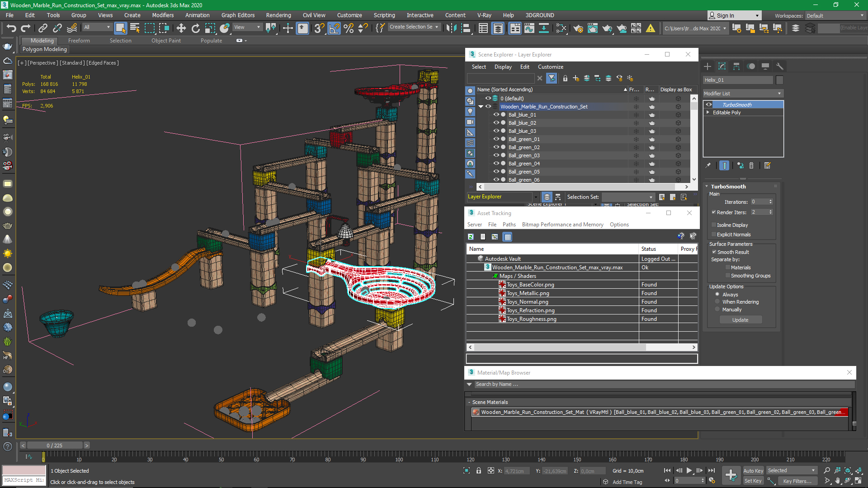868x488 pixels.
Task: Expand the Editable Poly stack entry
Action: tap(708, 113)
